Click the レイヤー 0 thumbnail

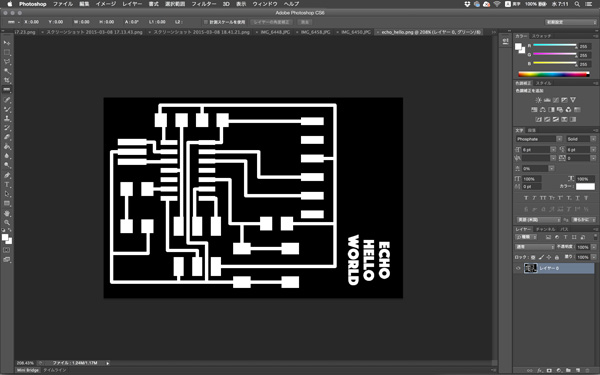pos(530,268)
